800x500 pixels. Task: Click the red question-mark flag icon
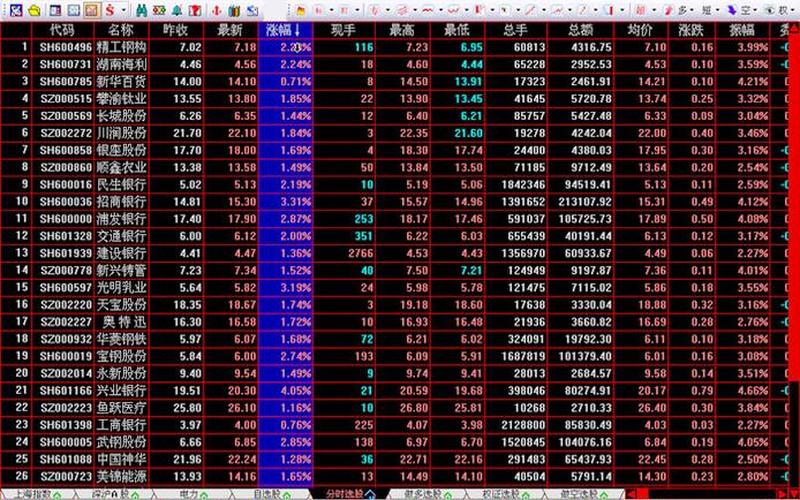[x=194, y=11]
